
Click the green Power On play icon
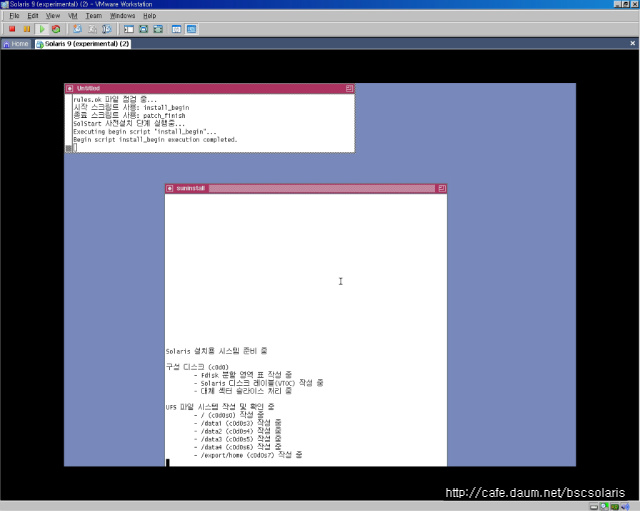click(42, 29)
